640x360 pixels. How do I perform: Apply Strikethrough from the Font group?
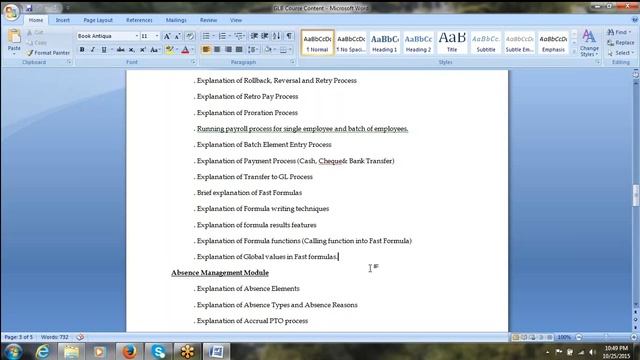(120, 50)
